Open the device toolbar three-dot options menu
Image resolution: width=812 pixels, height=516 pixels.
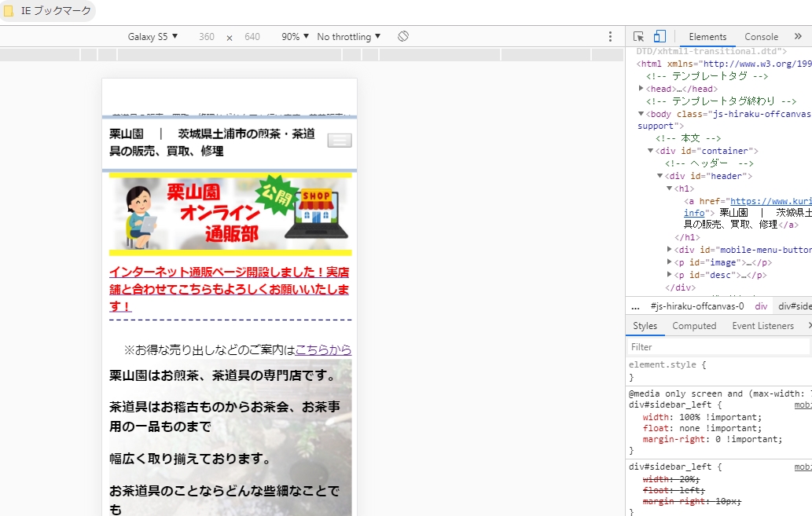610,37
